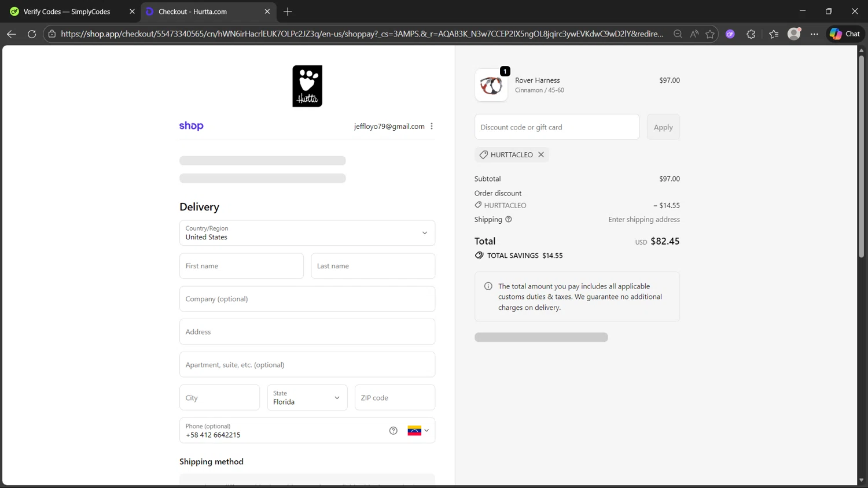The width and height of the screenshot is (868, 488).
Task: Open the State dropdown showing Florida
Action: pyautogui.click(x=307, y=398)
